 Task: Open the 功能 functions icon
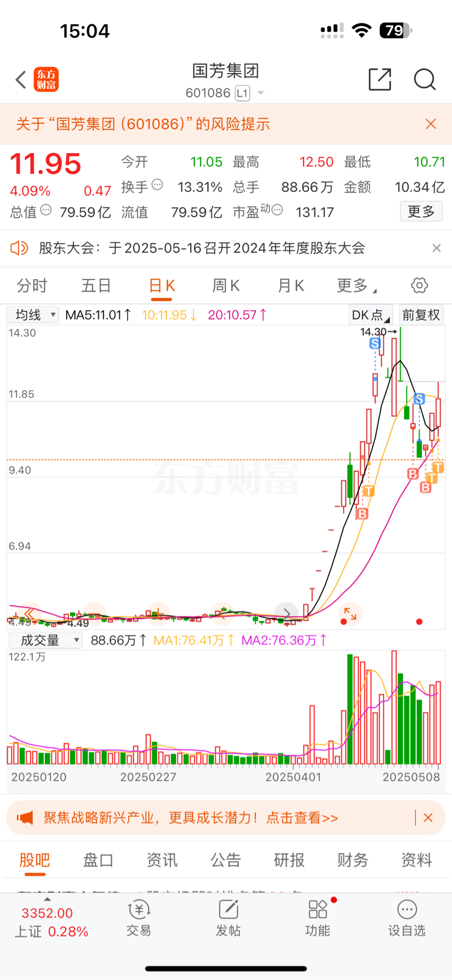(x=318, y=918)
